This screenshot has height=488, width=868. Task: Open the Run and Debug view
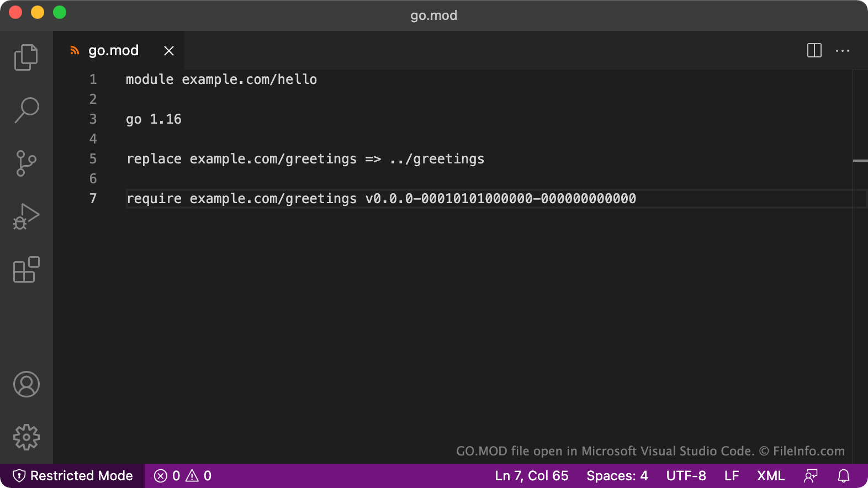26,216
